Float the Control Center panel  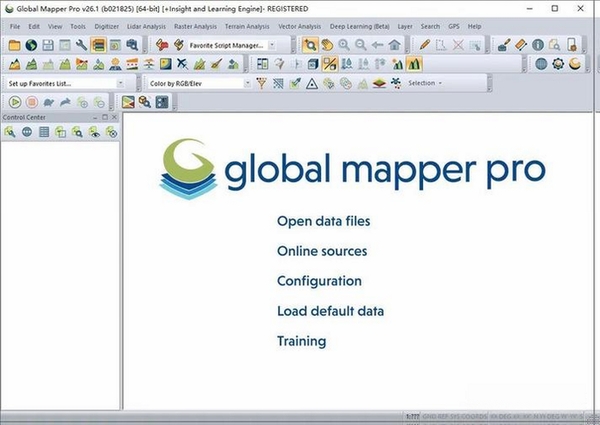[x=104, y=117]
